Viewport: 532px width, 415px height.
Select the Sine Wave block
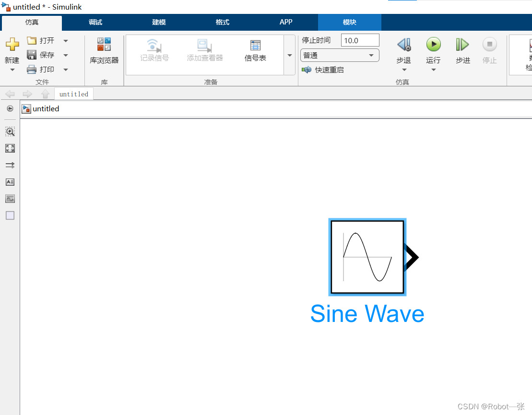[x=367, y=257]
